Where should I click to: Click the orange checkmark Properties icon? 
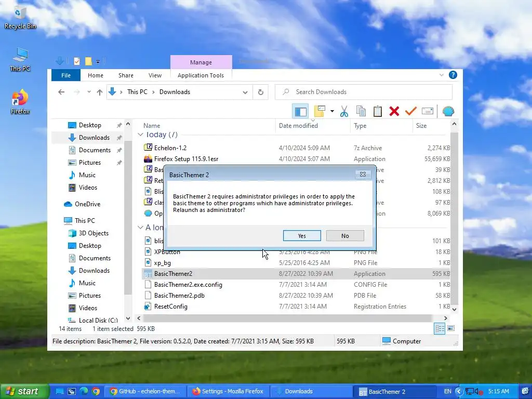[x=410, y=111]
